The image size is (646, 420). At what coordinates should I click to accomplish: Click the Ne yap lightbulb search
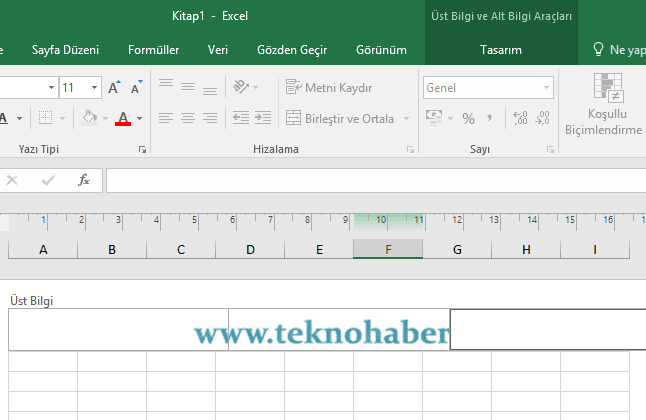(618, 50)
